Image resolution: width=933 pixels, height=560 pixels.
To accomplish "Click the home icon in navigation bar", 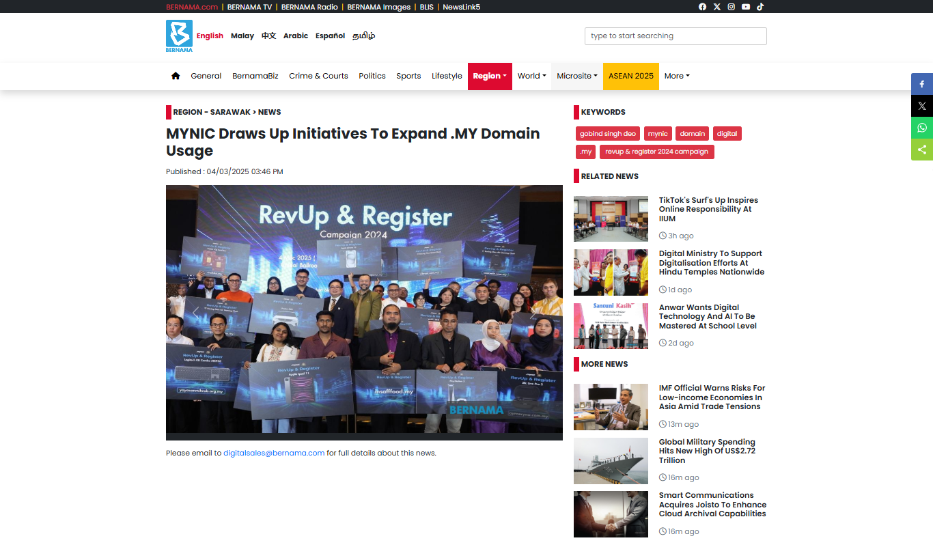I will pyautogui.click(x=176, y=76).
